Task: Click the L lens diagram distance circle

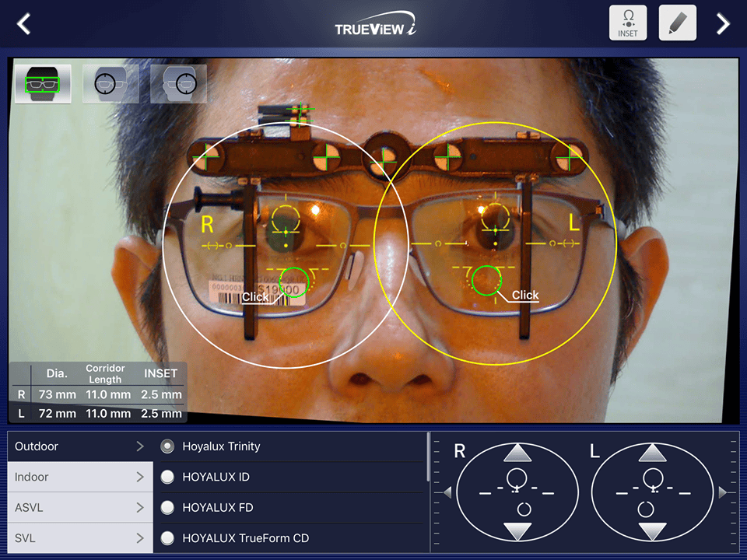Action: pyautogui.click(x=653, y=478)
